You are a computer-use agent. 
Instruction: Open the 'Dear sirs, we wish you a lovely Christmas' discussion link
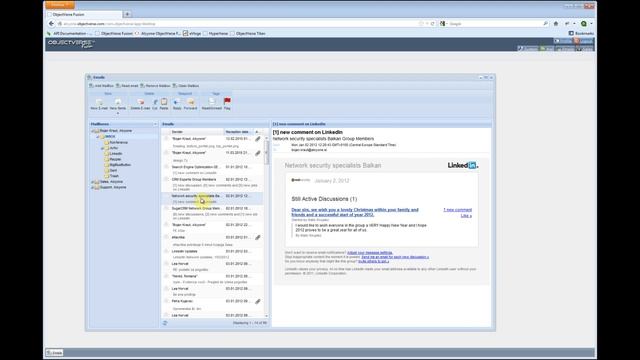[355, 212]
